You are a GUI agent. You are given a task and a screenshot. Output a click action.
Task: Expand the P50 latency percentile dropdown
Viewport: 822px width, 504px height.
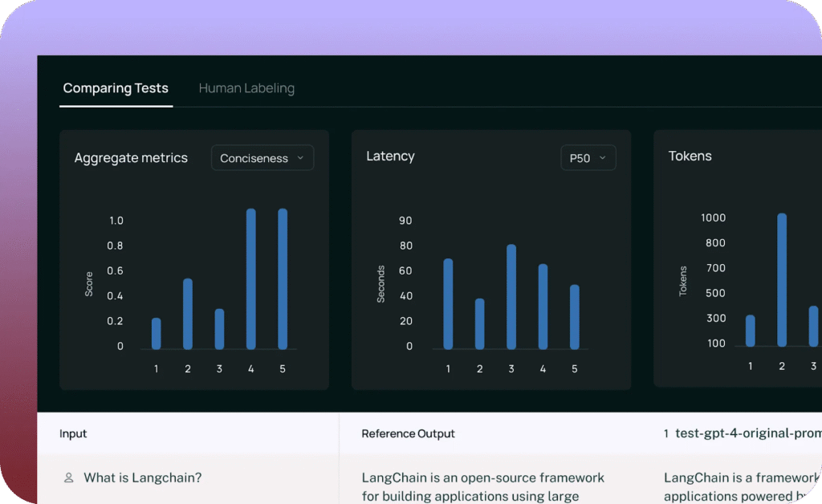[588, 158]
